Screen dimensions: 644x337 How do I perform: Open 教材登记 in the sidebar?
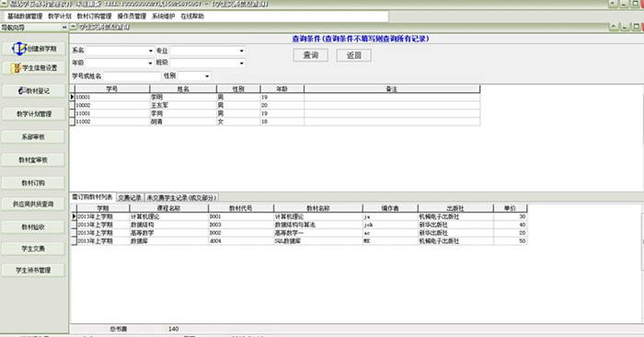click(x=33, y=91)
